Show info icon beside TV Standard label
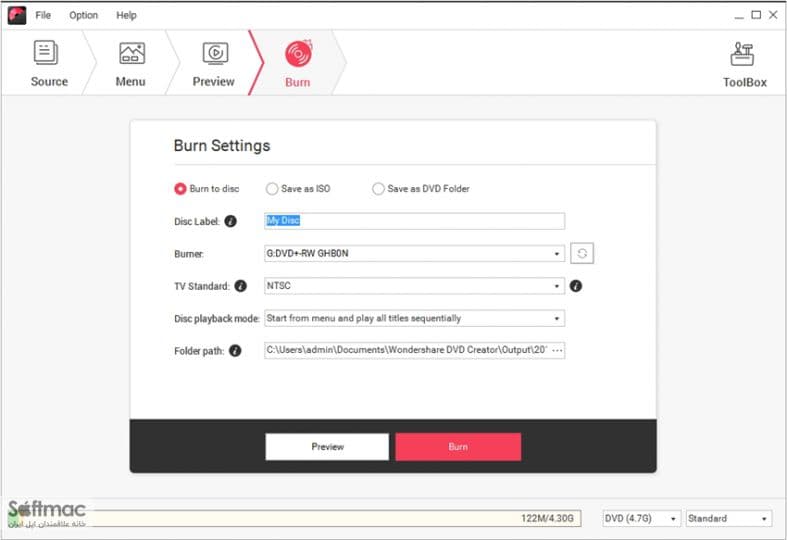 pyautogui.click(x=241, y=286)
